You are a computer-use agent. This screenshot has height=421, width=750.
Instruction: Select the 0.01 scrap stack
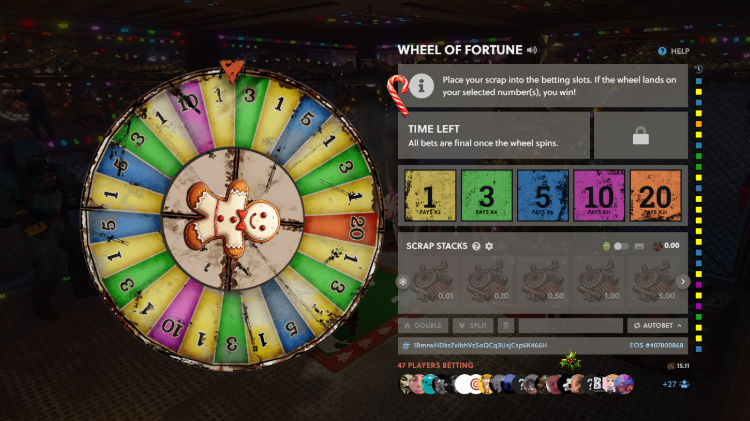point(434,281)
